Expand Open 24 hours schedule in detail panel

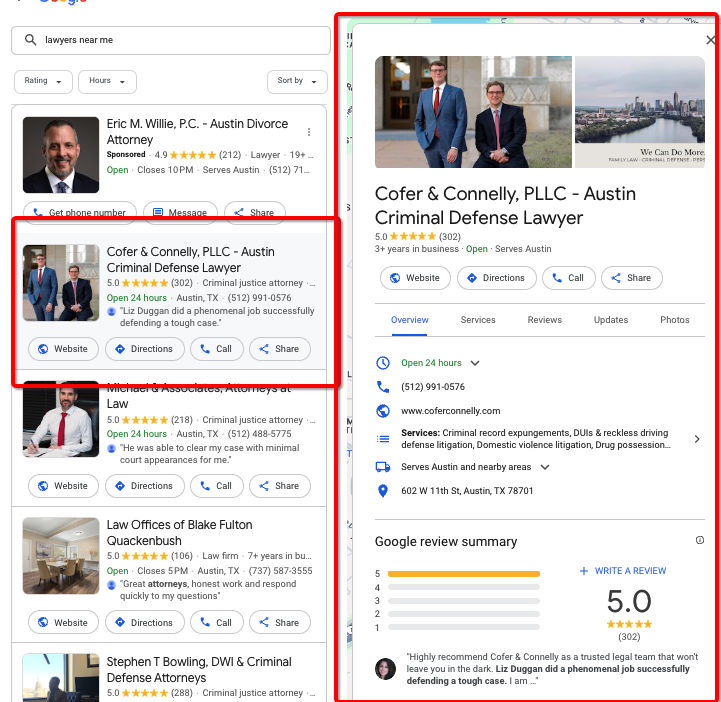click(475, 363)
